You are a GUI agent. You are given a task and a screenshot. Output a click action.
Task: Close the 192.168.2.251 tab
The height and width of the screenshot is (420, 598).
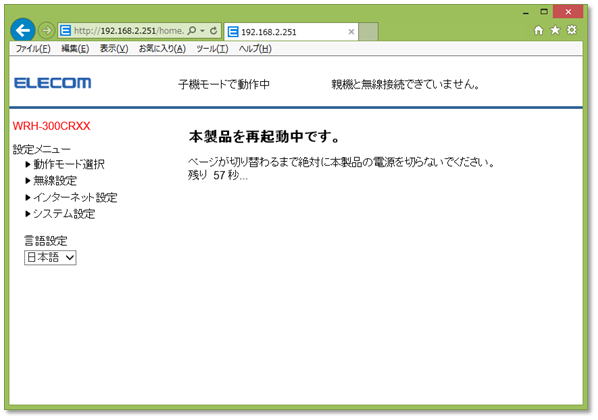click(x=351, y=32)
